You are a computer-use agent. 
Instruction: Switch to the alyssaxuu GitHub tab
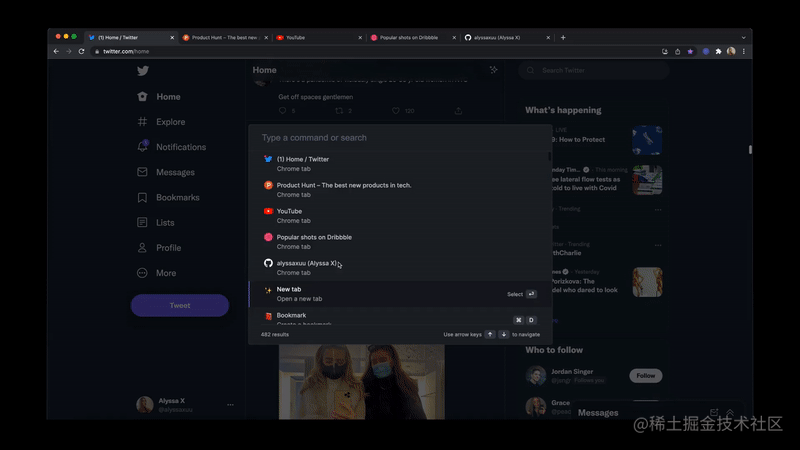pyautogui.click(x=505, y=38)
